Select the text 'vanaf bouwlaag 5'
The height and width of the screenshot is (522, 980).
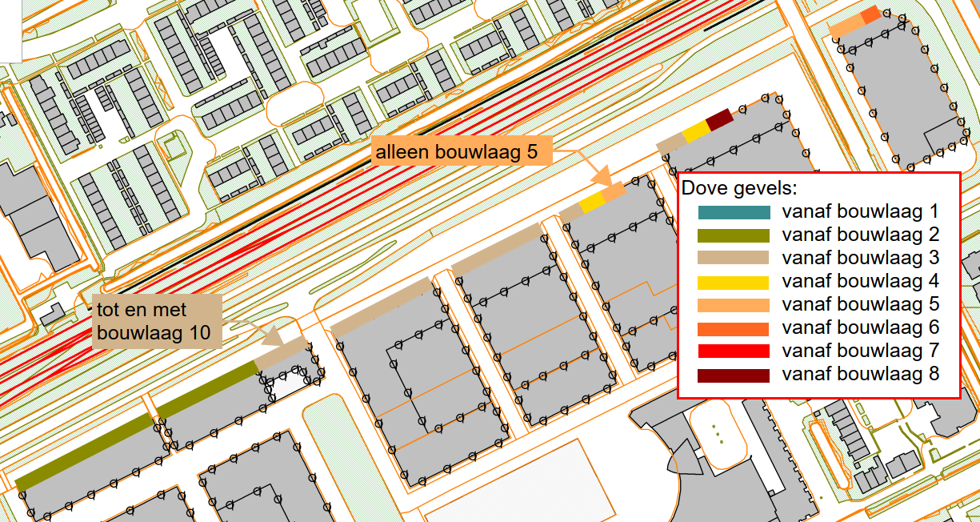pyautogui.click(x=861, y=305)
